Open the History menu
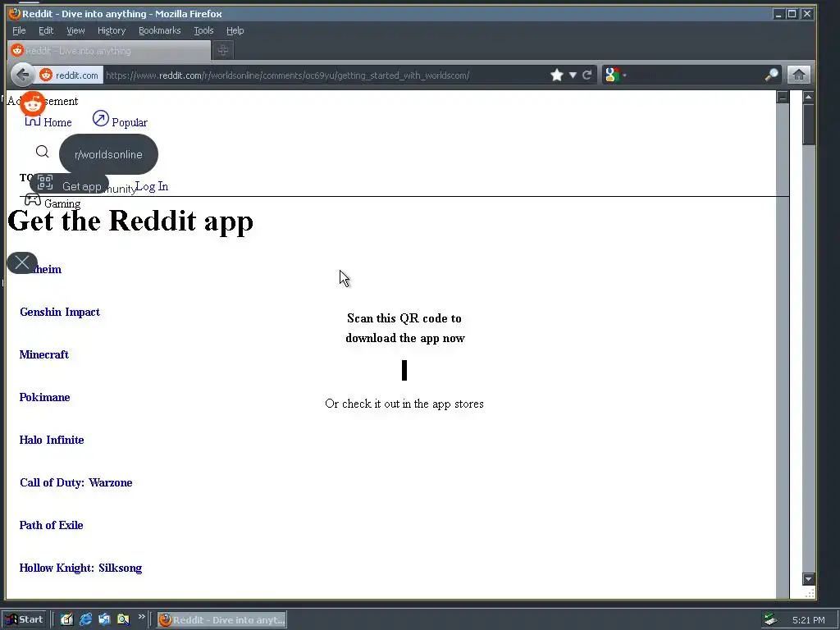Image resolution: width=840 pixels, height=630 pixels. point(112,30)
